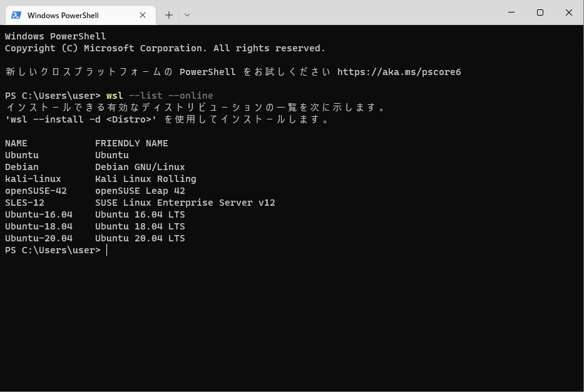Click the blinking cursor at the last prompt
Screen dimensions: 584x392
tap(107, 250)
